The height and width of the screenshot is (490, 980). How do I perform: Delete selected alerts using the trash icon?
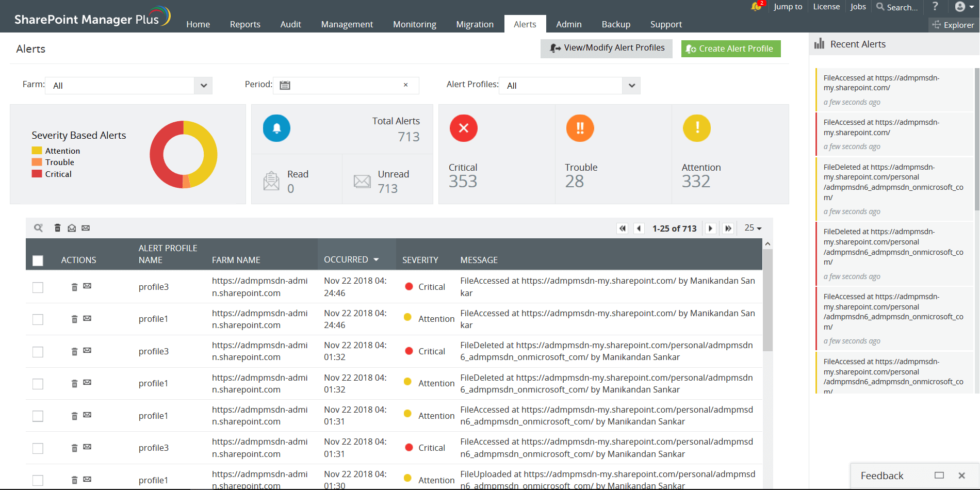[57, 227]
